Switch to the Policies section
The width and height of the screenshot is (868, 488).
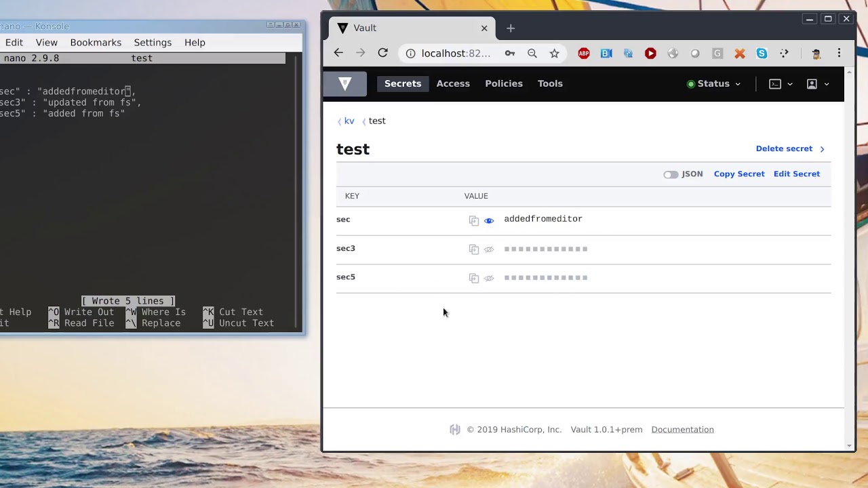click(x=504, y=83)
